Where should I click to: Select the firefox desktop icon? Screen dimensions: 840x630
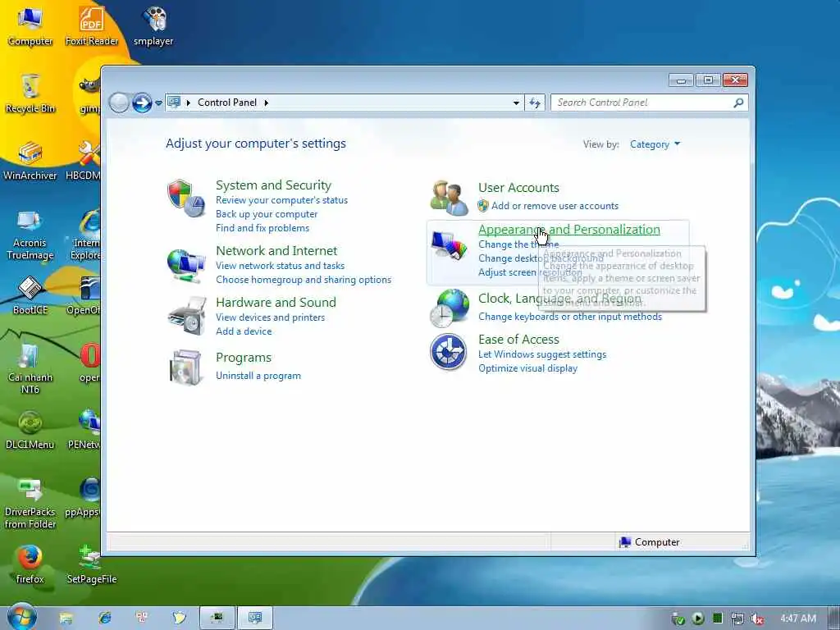point(30,564)
